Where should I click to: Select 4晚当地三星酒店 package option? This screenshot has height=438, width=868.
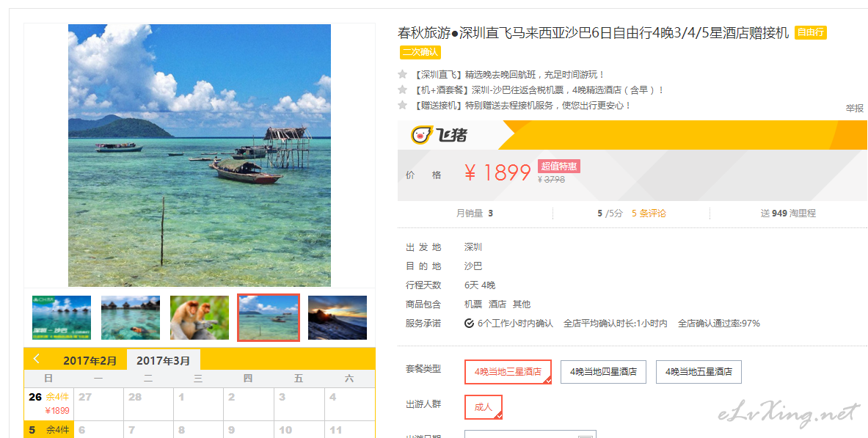[x=508, y=371]
